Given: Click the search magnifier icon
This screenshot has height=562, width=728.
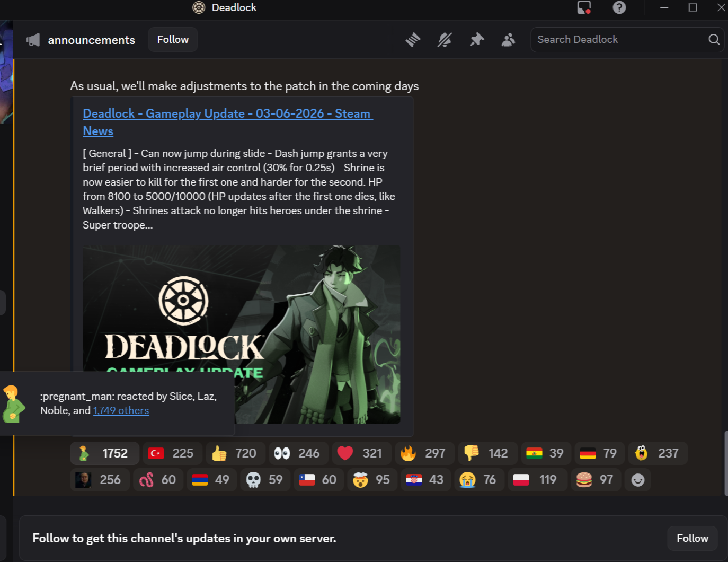Looking at the screenshot, I should (x=714, y=40).
